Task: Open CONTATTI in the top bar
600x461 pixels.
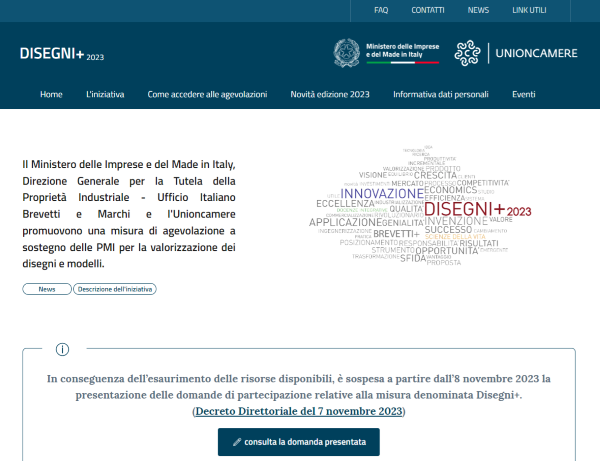Action: point(427,10)
